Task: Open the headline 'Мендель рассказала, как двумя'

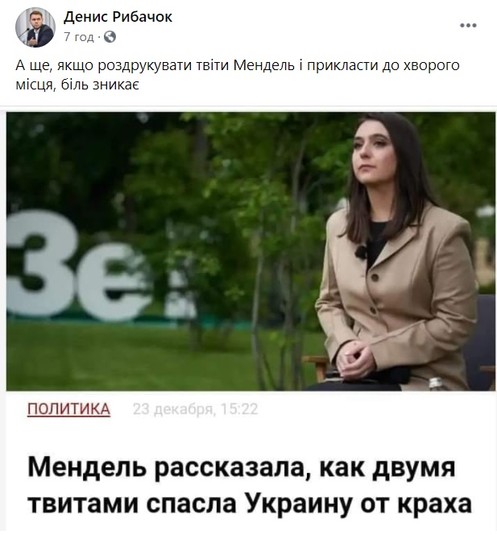Action: [x=241, y=467]
